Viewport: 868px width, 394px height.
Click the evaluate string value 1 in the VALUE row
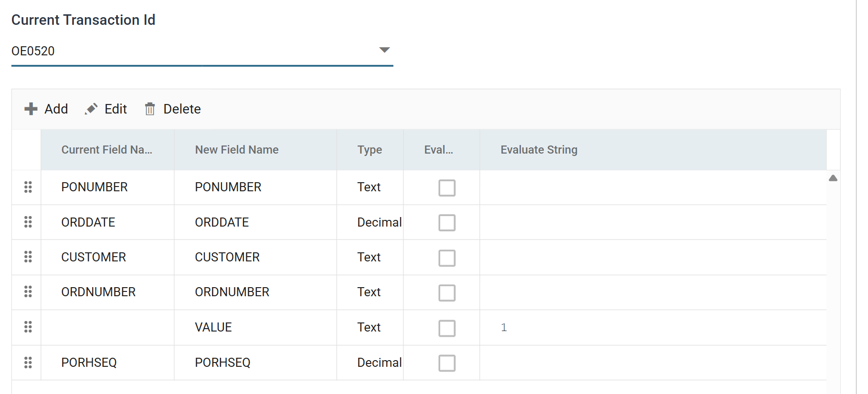[504, 327]
